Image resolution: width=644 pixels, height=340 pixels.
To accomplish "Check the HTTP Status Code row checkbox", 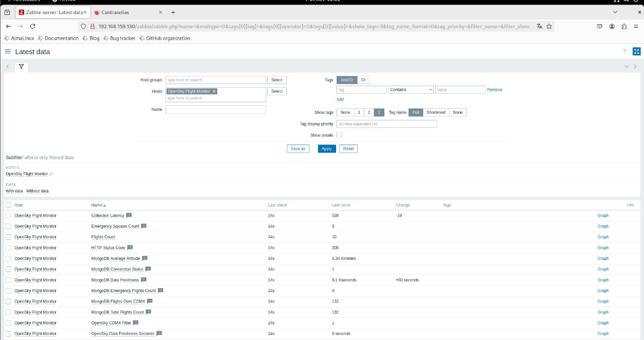I will point(8,248).
